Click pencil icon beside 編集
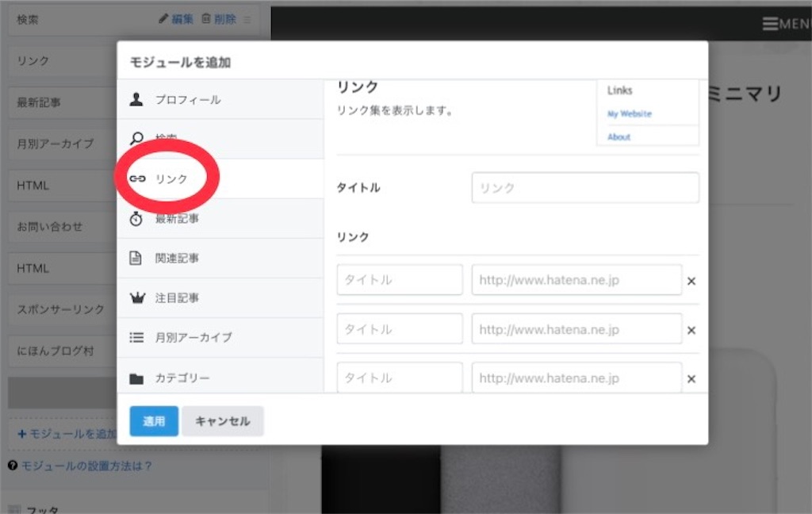This screenshot has width=812, height=514. click(x=163, y=19)
